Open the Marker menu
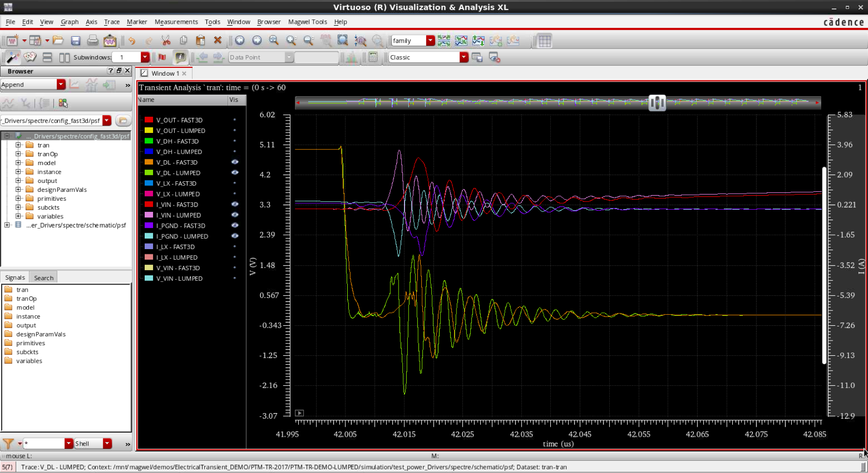This screenshot has width=868, height=473. [x=137, y=22]
